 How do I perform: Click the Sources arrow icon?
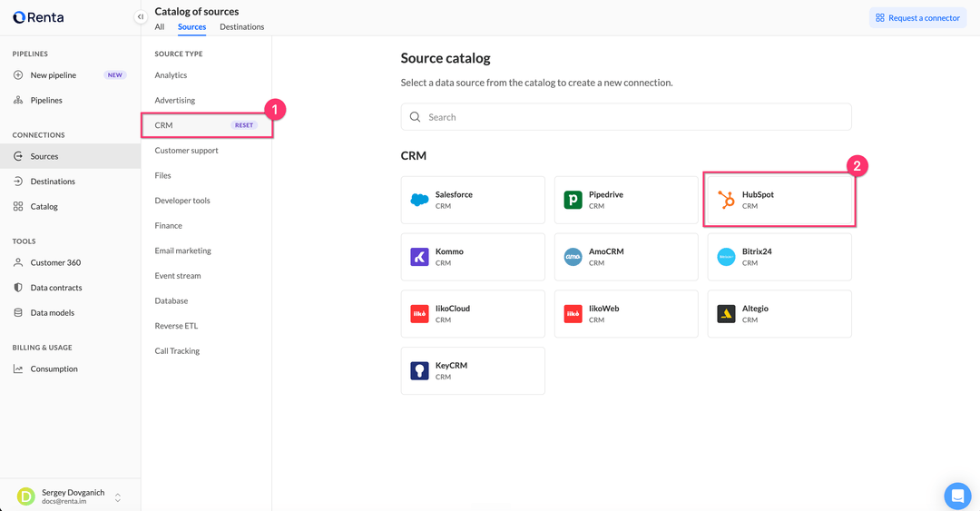pos(18,156)
